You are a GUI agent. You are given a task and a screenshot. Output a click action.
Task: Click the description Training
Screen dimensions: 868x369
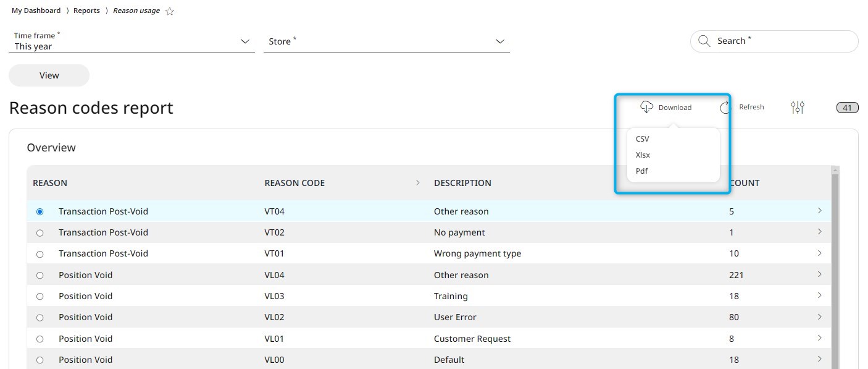tap(451, 296)
